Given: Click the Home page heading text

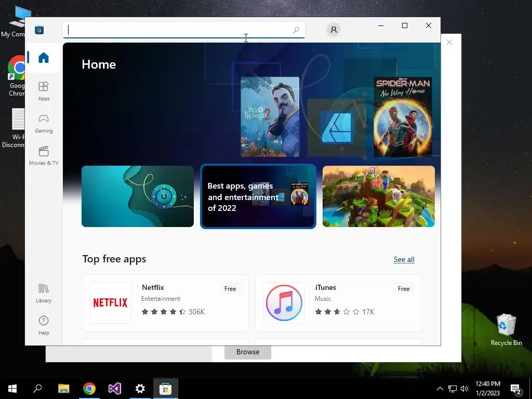Looking at the screenshot, I should click(99, 64).
